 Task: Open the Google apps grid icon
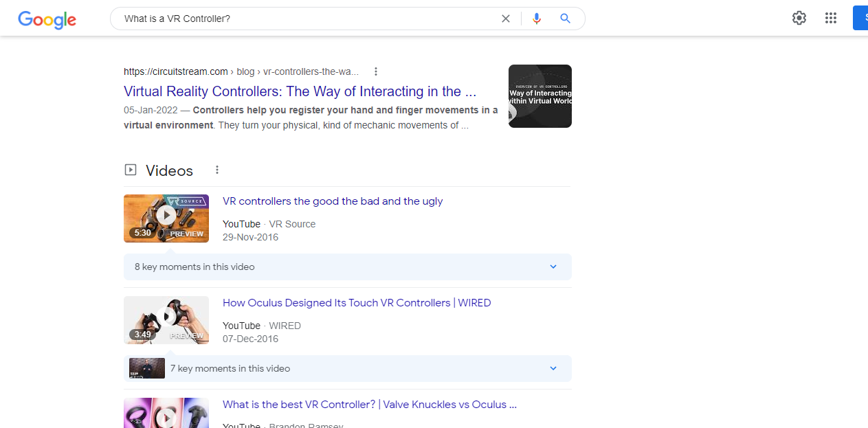pos(831,19)
